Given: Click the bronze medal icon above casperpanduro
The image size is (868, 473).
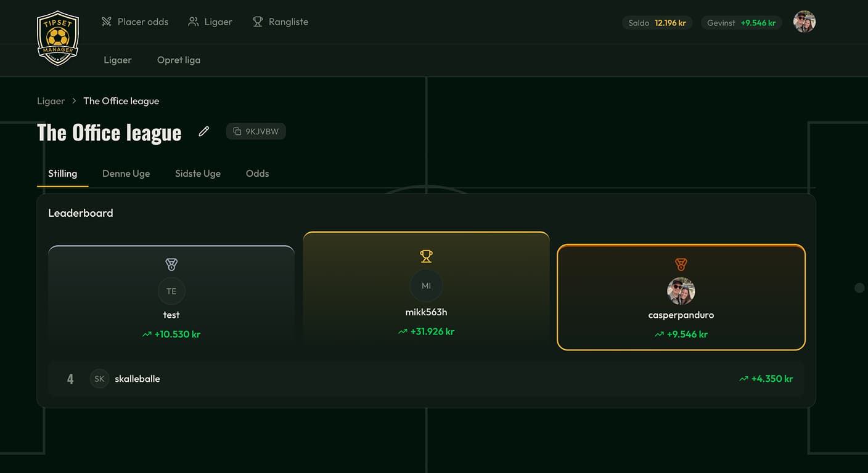Looking at the screenshot, I should (x=681, y=264).
